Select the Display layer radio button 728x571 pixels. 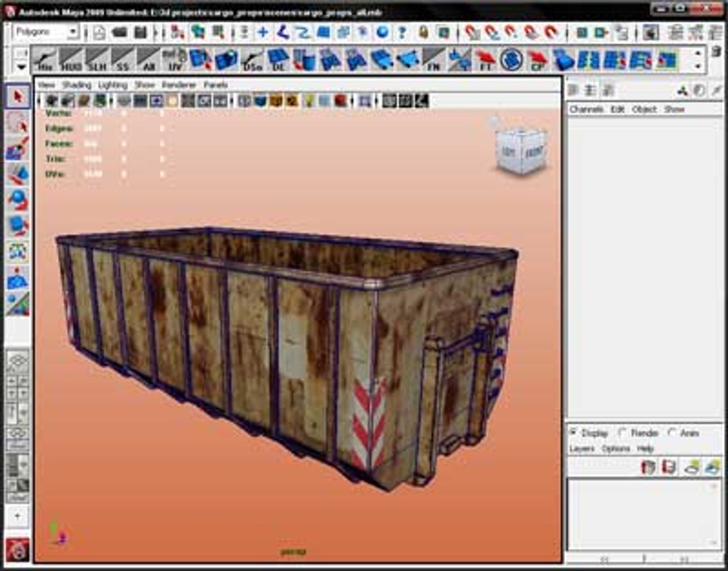[x=573, y=432]
